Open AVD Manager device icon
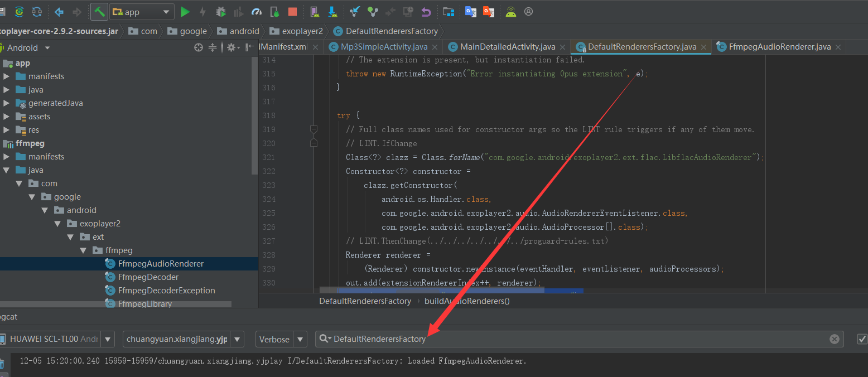 (315, 12)
